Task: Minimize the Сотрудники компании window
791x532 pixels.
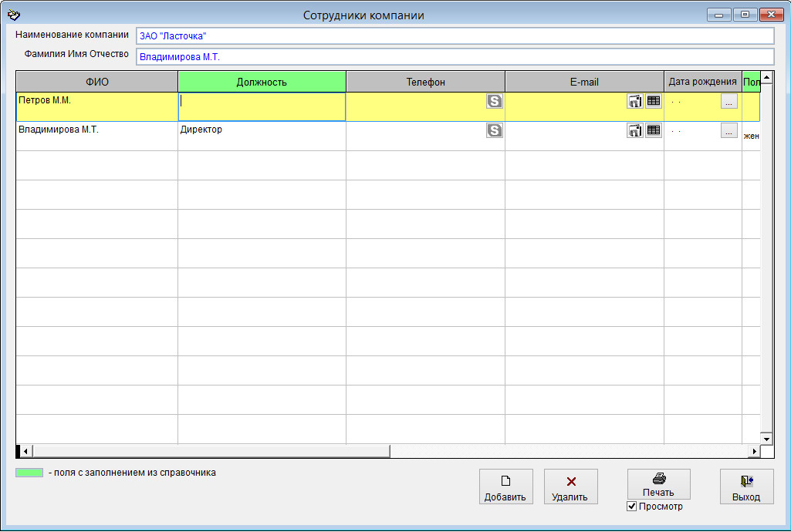Action: pos(719,15)
